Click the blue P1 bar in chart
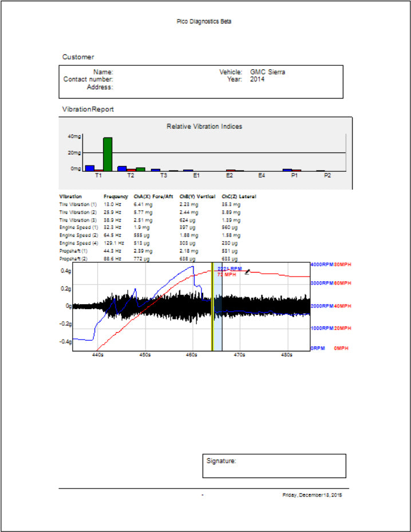411x532 pixels. point(287,170)
